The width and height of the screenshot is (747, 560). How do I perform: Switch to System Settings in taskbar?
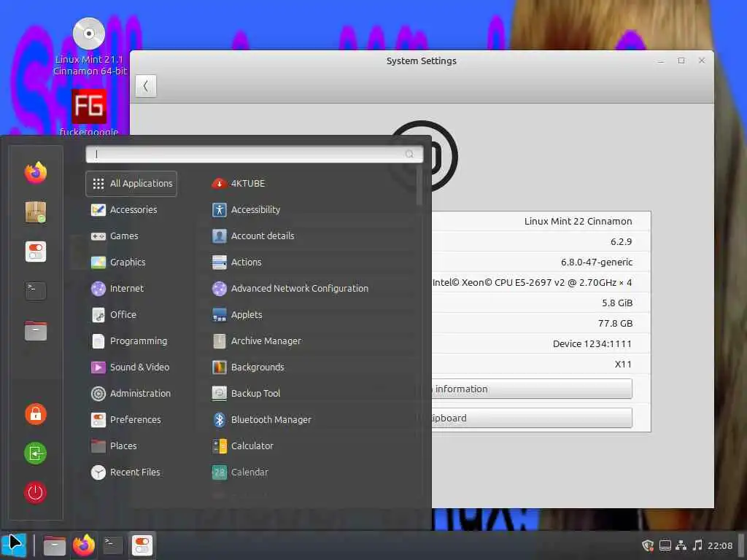[x=142, y=545]
